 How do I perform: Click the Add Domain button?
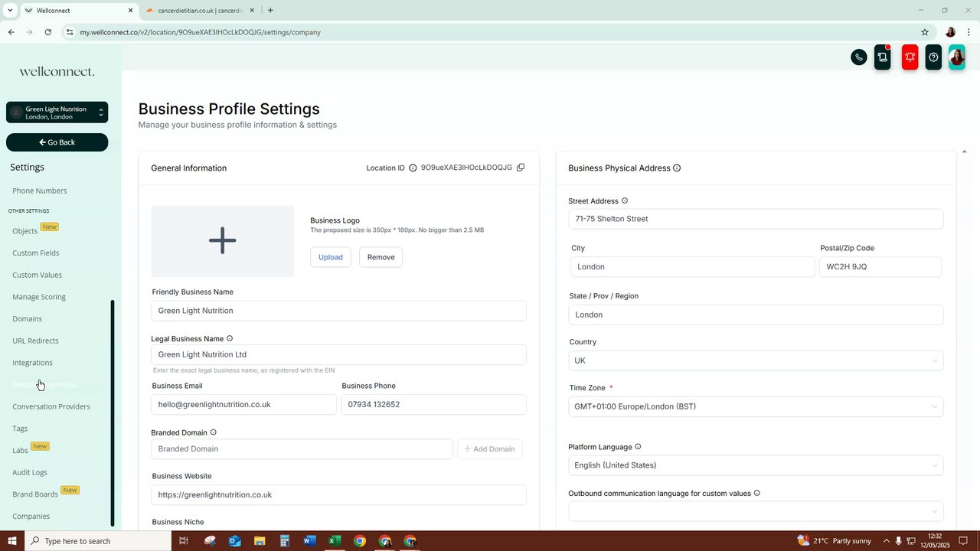pos(490,449)
